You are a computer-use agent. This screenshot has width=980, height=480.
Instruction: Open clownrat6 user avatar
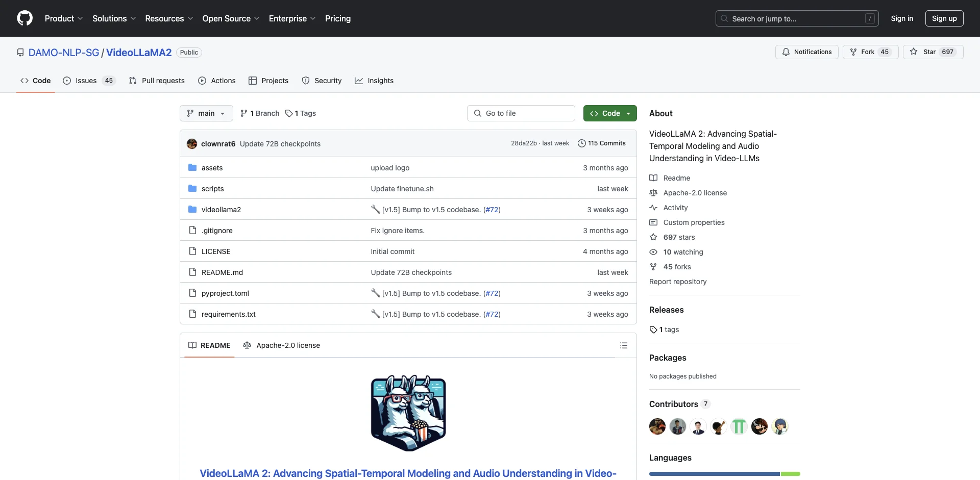[x=192, y=144]
